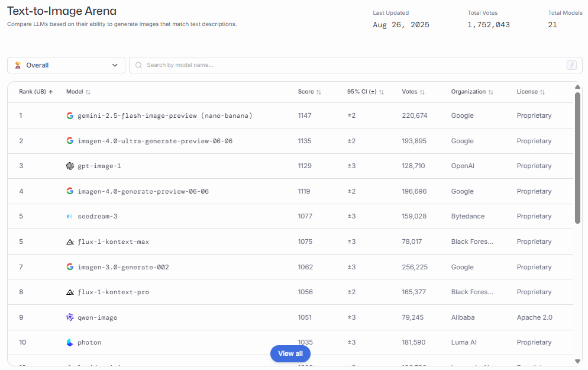Click the trophy icon in Overall selector
Screen dimensions: 588x370
coord(18,65)
